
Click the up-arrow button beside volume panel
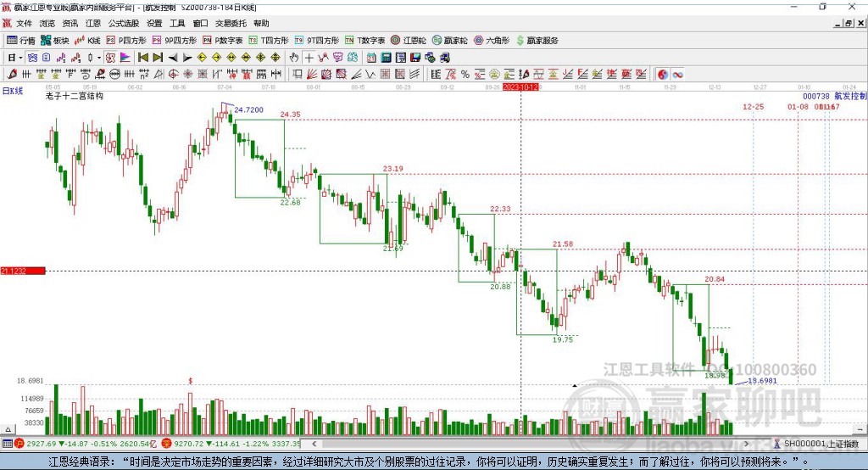[x=8, y=429]
